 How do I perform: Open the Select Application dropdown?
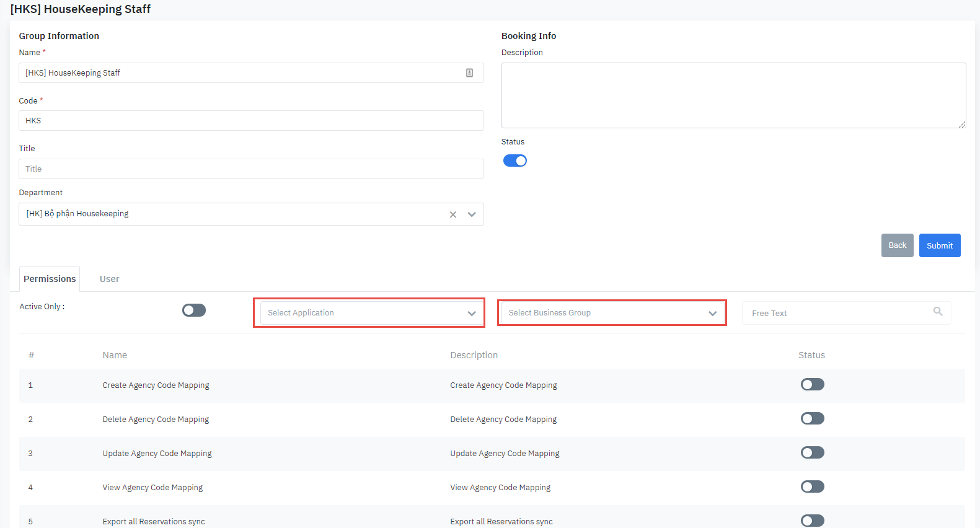coord(369,313)
